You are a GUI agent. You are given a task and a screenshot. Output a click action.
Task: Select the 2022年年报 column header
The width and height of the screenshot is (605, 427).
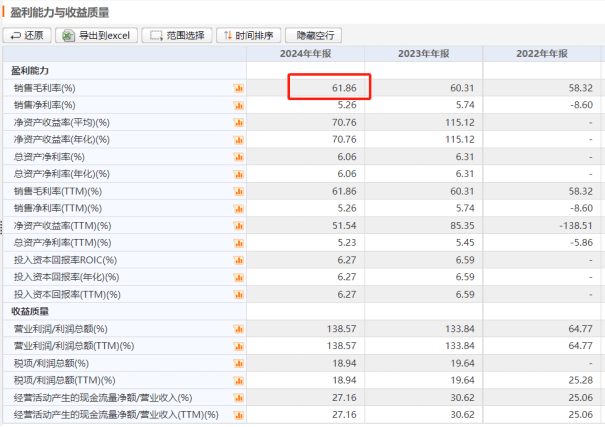(x=542, y=54)
